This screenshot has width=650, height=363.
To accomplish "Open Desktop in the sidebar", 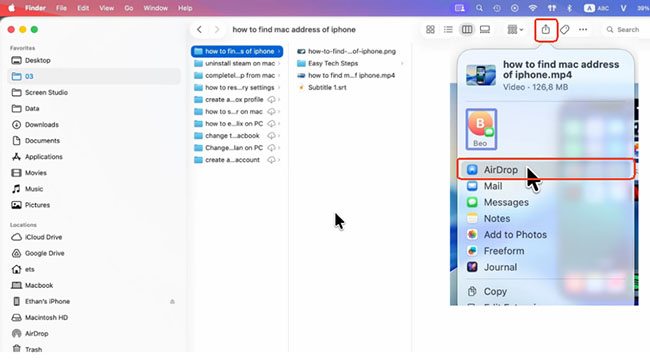I will 94,60.
